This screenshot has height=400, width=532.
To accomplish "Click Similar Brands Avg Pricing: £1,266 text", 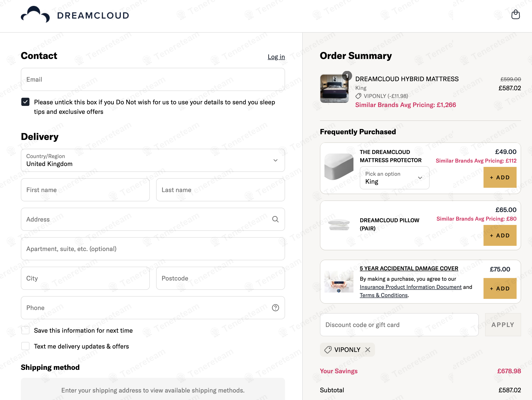I will click(406, 105).
